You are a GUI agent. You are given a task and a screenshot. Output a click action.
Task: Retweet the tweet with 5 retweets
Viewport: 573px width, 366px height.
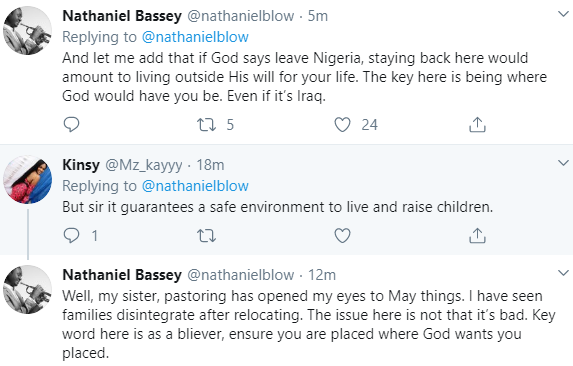(206, 125)
